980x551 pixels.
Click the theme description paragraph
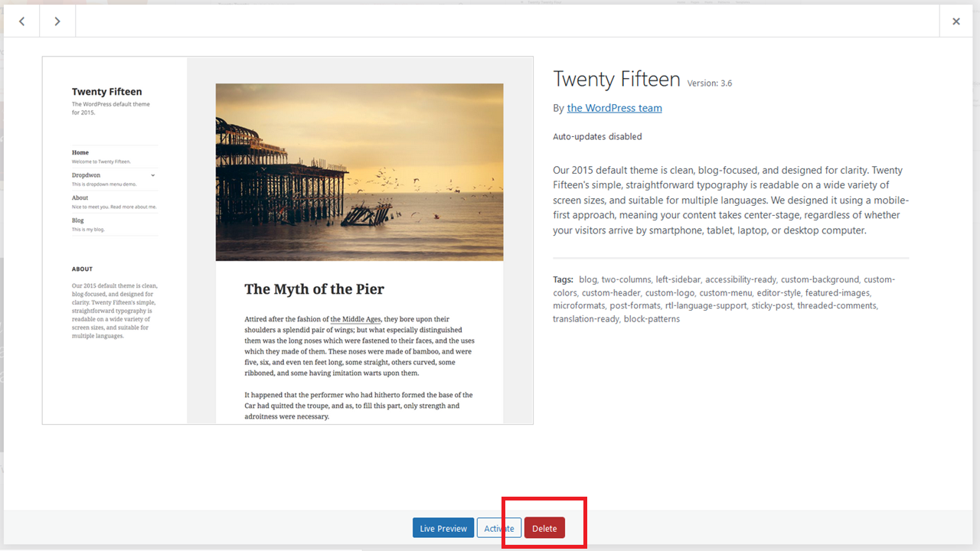[731, 200]
